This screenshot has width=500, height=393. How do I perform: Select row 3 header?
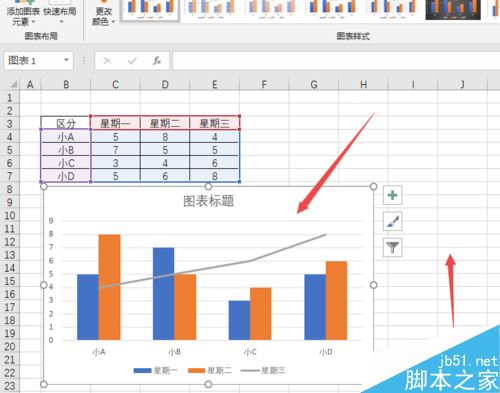(x=10, y=124)
